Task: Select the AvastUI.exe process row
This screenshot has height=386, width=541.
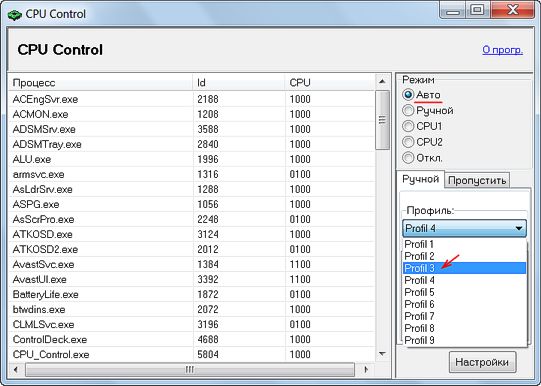Action: pyautogui.click(x=192, y=279)
